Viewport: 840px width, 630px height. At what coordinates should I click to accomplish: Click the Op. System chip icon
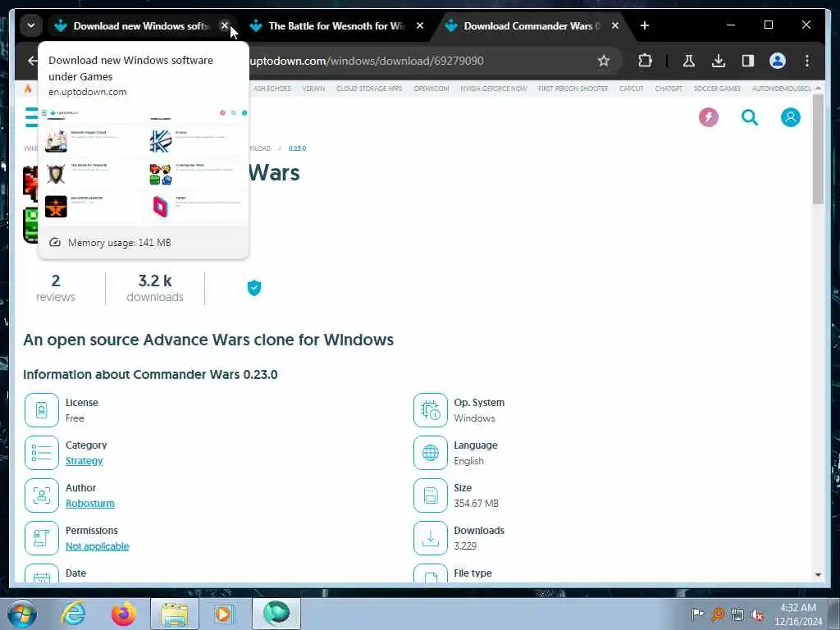coord(430,410)
